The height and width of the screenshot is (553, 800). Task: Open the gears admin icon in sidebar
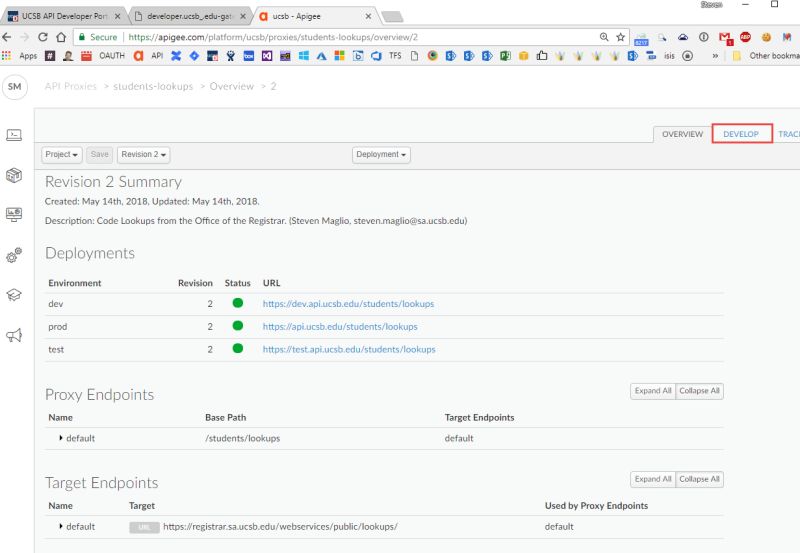pos(14,255)
